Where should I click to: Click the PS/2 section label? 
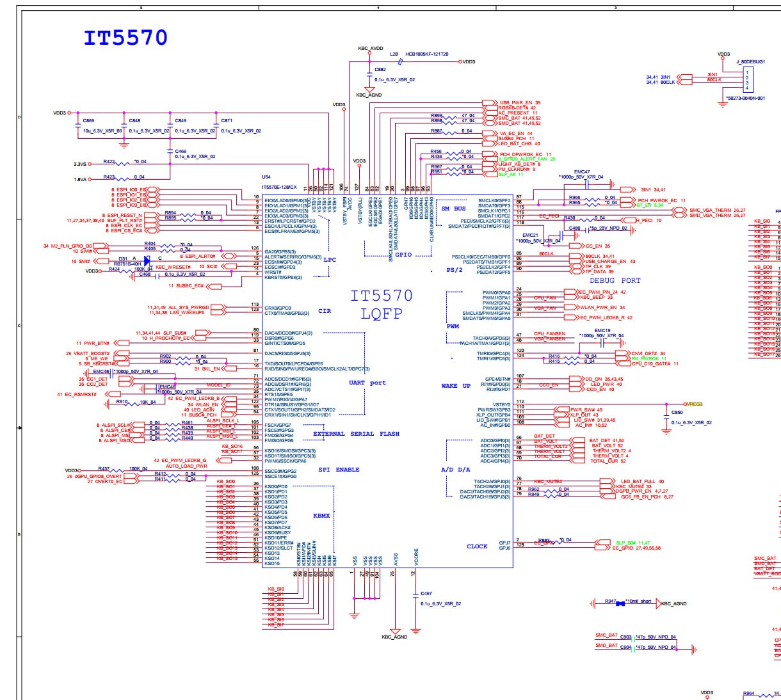[454, 270]
